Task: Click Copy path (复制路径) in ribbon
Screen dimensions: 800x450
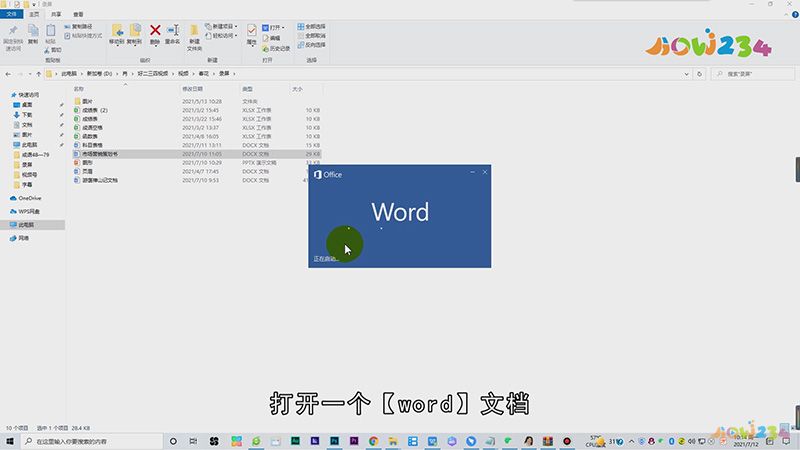Action: (x=79, y=26)
